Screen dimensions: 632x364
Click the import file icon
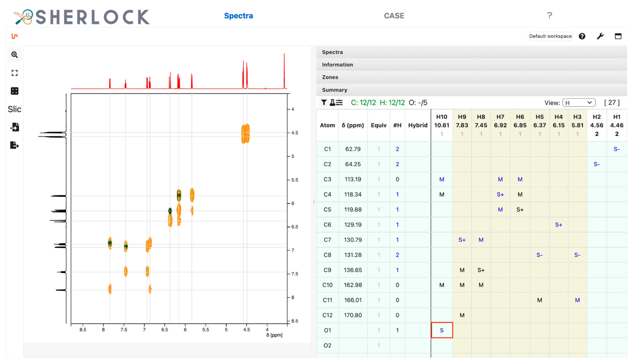point(15,127)
